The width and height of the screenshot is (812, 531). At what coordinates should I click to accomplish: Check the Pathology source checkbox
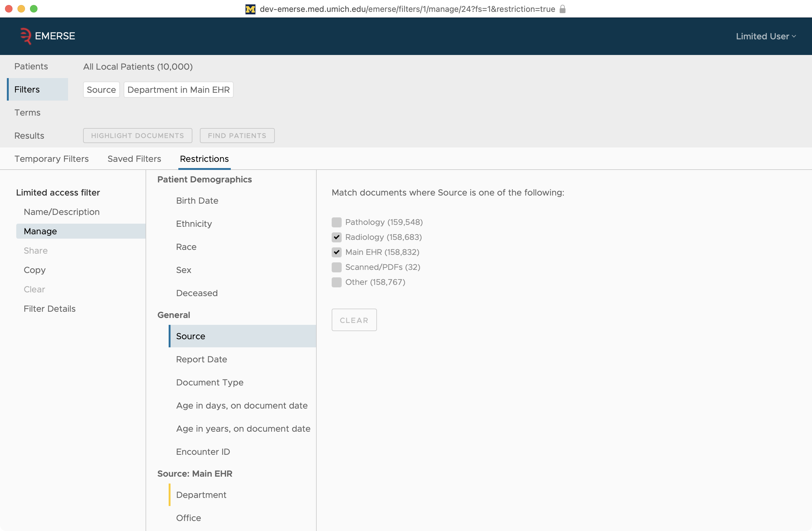point(336,222)
